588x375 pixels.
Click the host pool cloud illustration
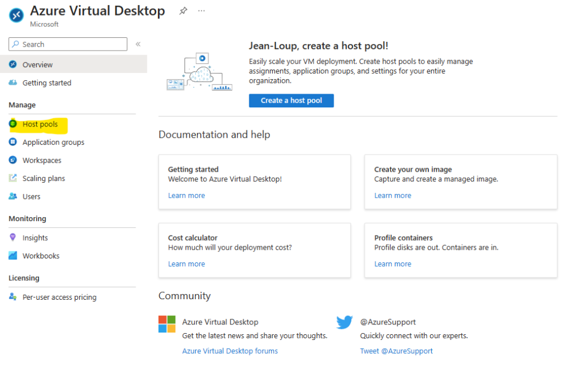199,72
